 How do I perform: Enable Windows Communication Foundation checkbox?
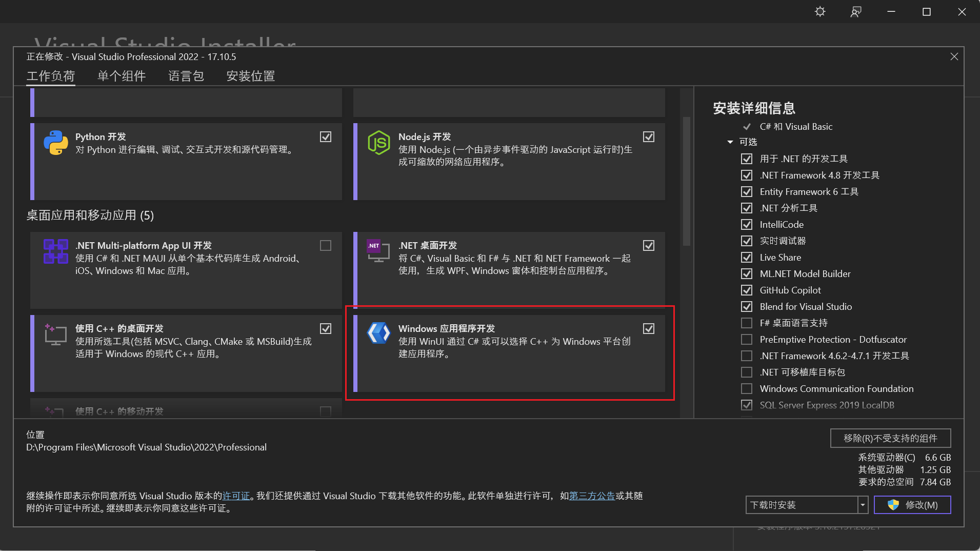747,388
